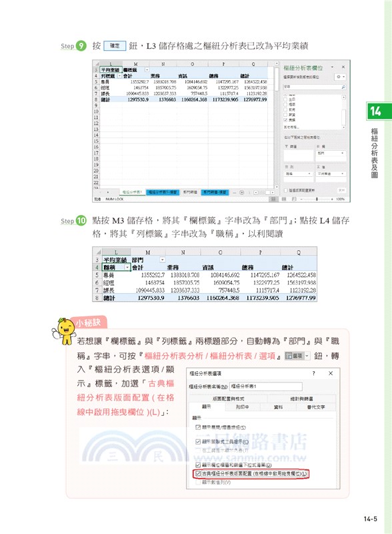Toggle 顯示數值列 checkbox
392x534 pixels.
click(198, 482)
